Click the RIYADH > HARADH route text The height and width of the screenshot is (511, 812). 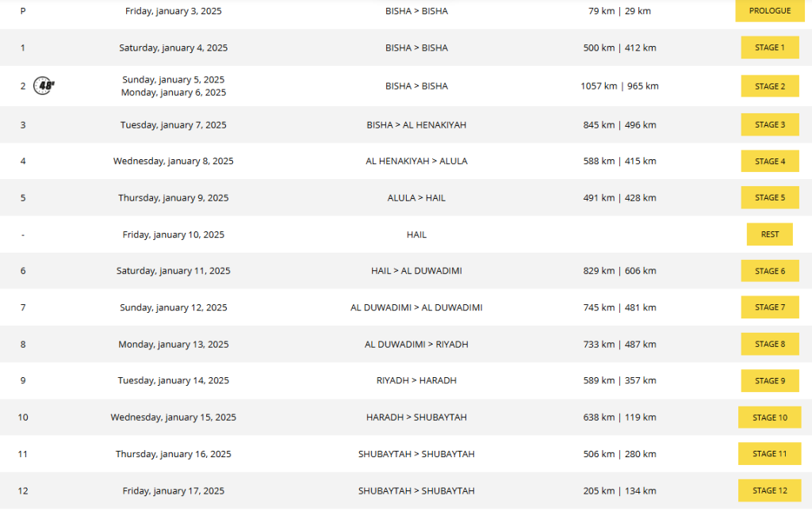(416, 380)
